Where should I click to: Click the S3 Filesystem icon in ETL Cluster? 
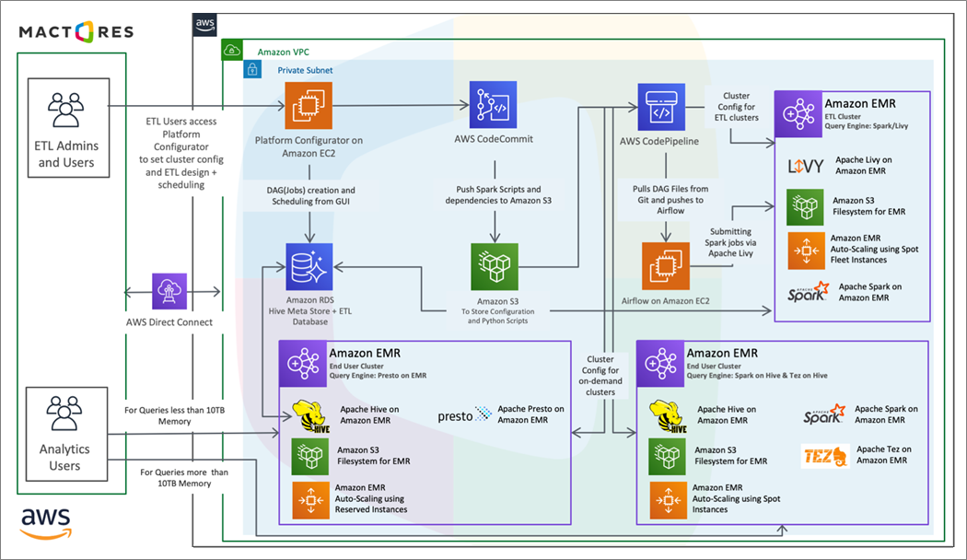coord(805,207)
